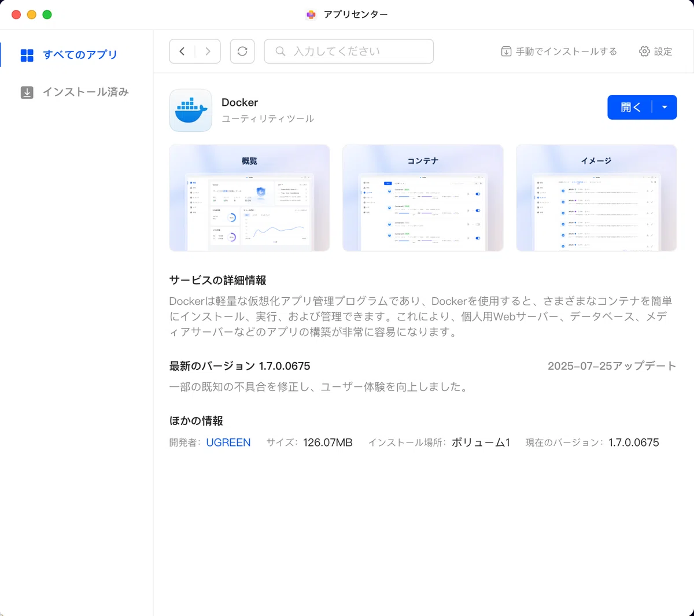This screenshot has width=694, height=616.
Task: Click the サービスの詳細情報 heading
Action: point(217,281)
